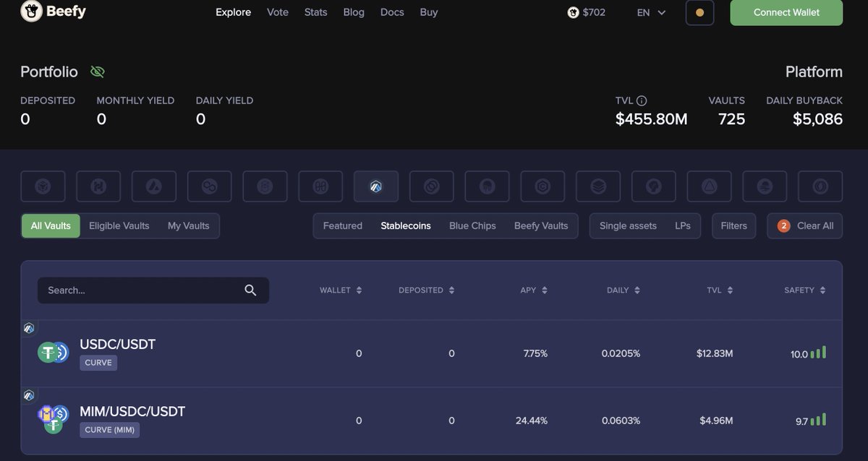
Task: Filter vaults by BNB Chain icon
Action: [43, 186]
